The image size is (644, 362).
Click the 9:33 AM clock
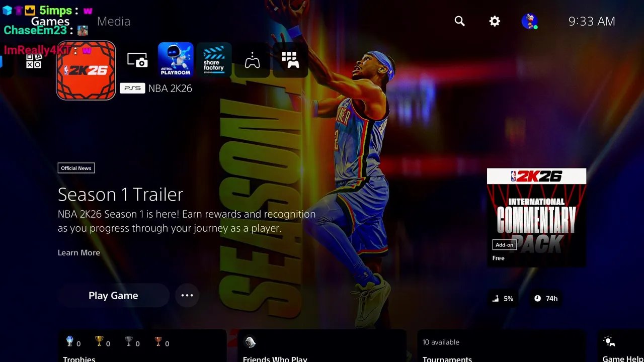(592, 21)
